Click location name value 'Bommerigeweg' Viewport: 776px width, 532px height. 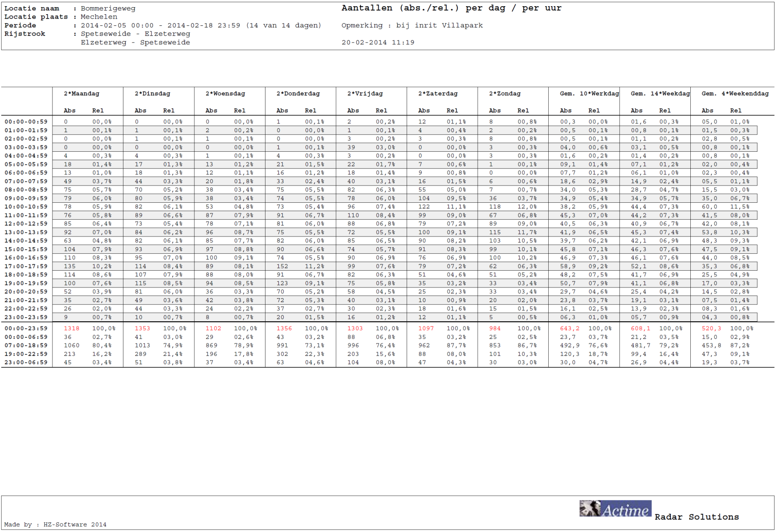pos(108,8)
